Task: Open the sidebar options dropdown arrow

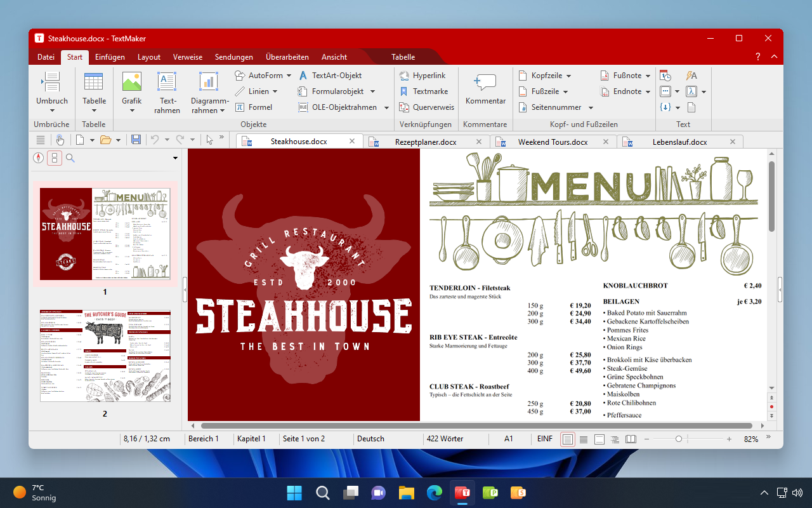Action: (x=176, y=158)
